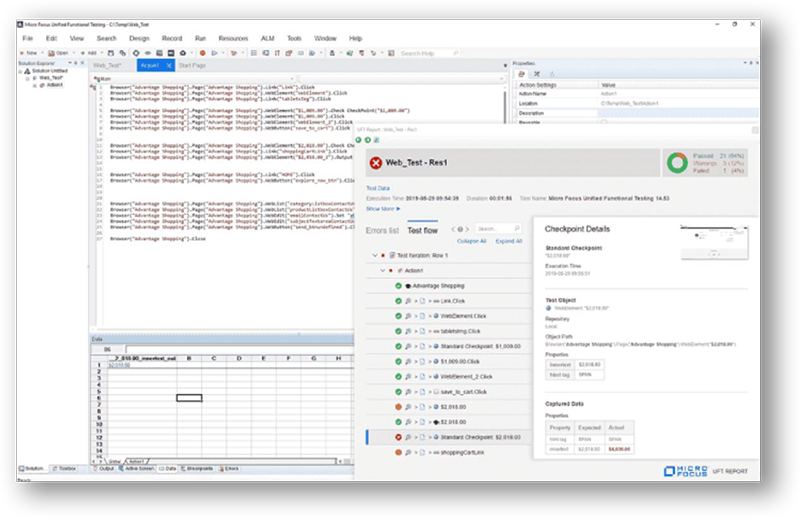Go to the next error arrow in report

(467, 229)
